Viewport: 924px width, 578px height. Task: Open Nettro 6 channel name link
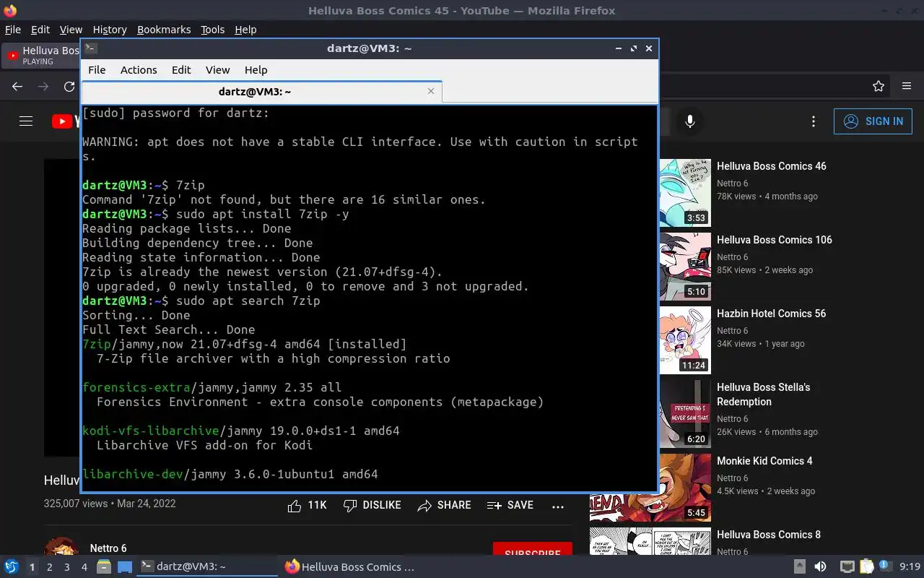[108, 548]
